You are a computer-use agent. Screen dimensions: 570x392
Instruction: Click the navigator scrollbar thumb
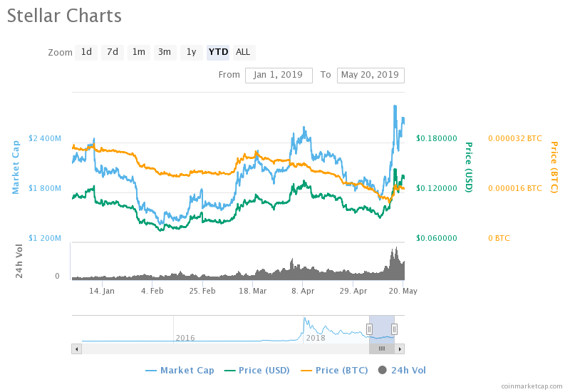tap(382, 349)
